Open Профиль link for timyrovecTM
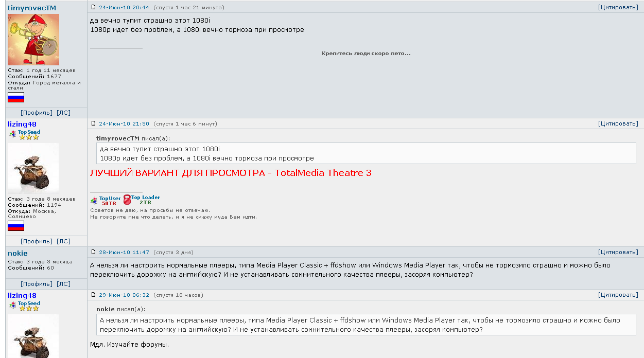The image size is (644, 358). click(37, 112)
